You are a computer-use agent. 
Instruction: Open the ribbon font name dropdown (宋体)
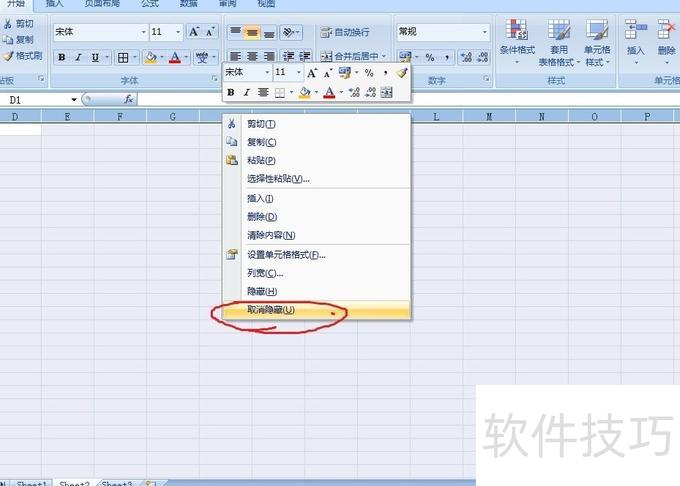point(144,32)
